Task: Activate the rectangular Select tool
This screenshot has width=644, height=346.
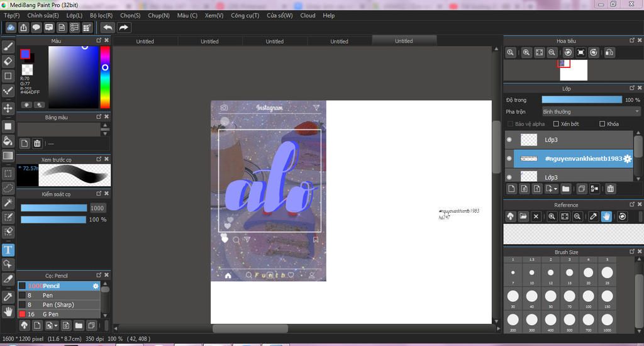Action: pyautogui.click(x=8, y=173)
